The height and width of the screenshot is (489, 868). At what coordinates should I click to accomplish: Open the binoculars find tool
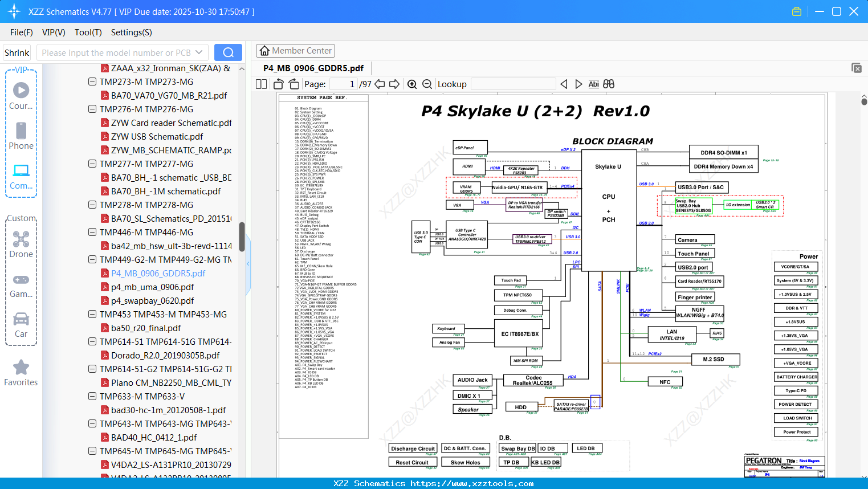[x=609, y=84]
